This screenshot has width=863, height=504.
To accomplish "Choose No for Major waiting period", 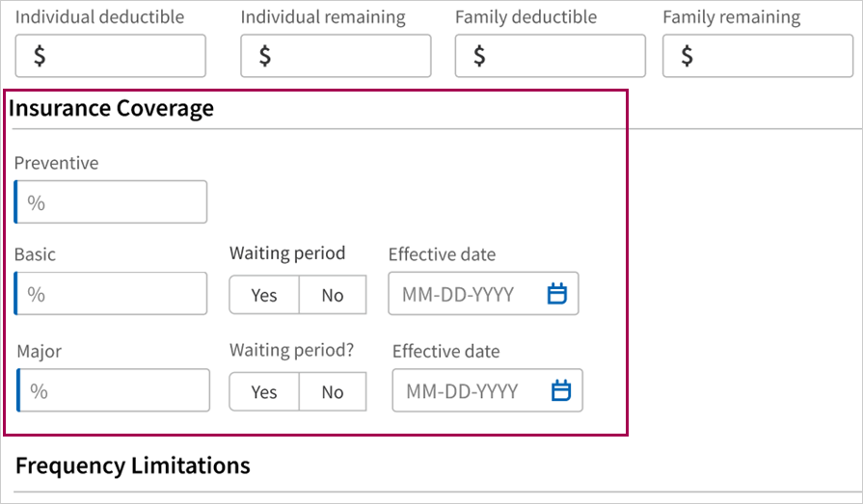I will (333, 392).
